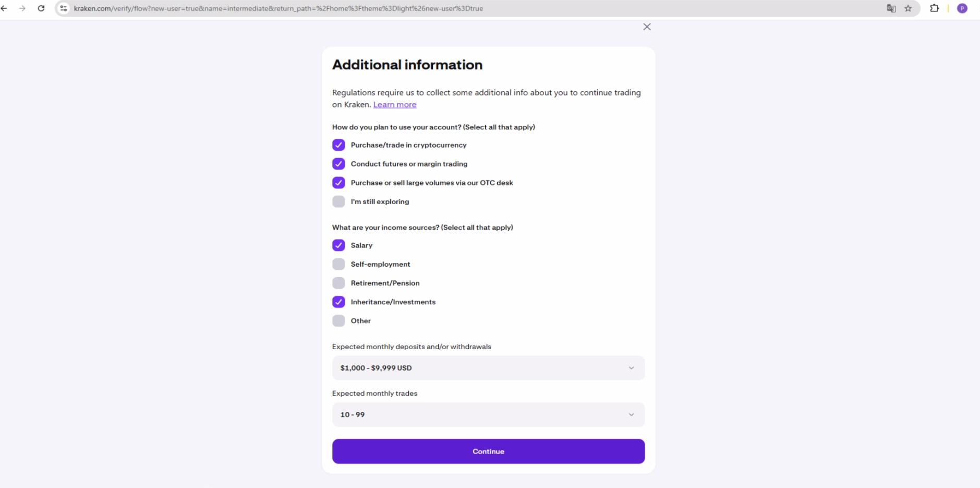Click the browser forward arrow
Screen dimensions: 980x488
coord(22,8)
